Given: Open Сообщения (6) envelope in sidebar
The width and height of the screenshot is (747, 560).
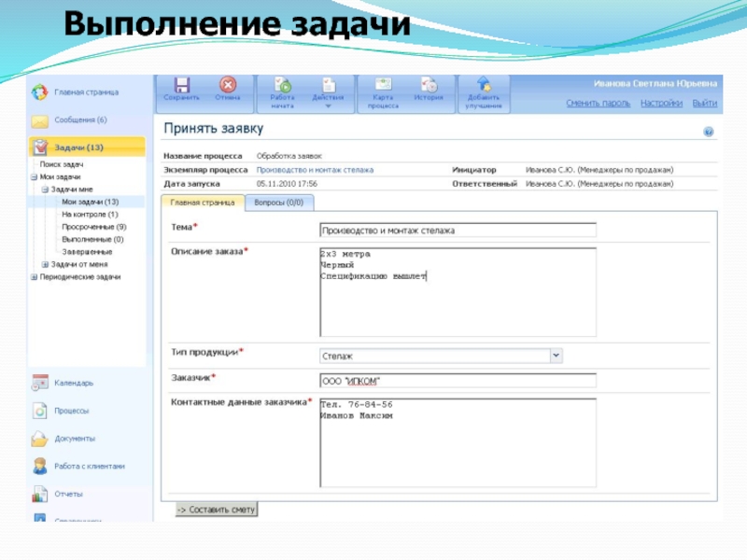Looking at the screenshot, I should [x=39, y=120].
